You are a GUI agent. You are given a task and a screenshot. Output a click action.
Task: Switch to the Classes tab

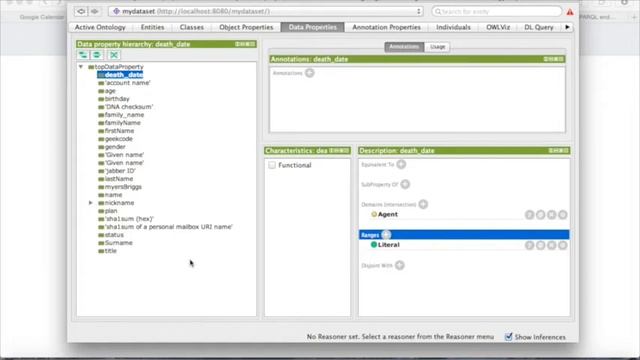pos(191,27)
